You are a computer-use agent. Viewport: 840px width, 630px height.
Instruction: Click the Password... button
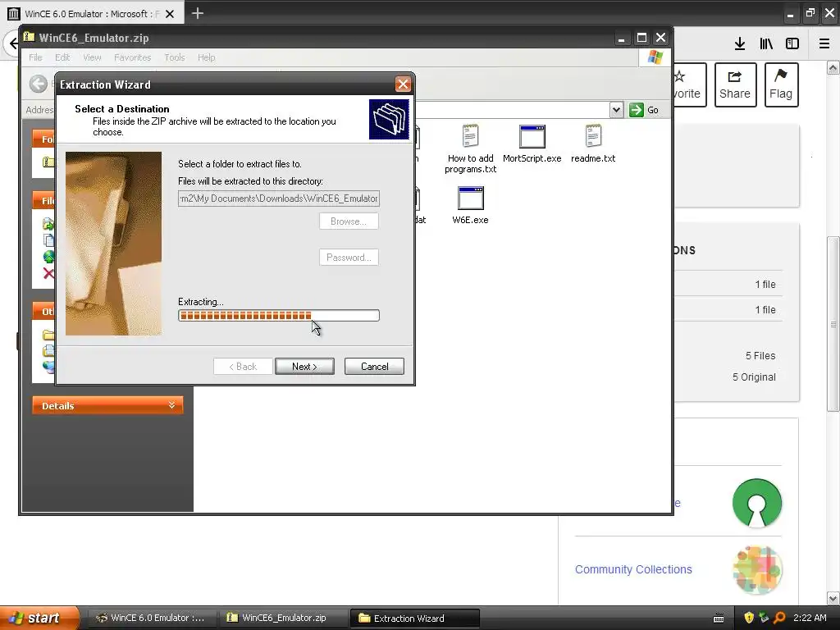point(349,257)
